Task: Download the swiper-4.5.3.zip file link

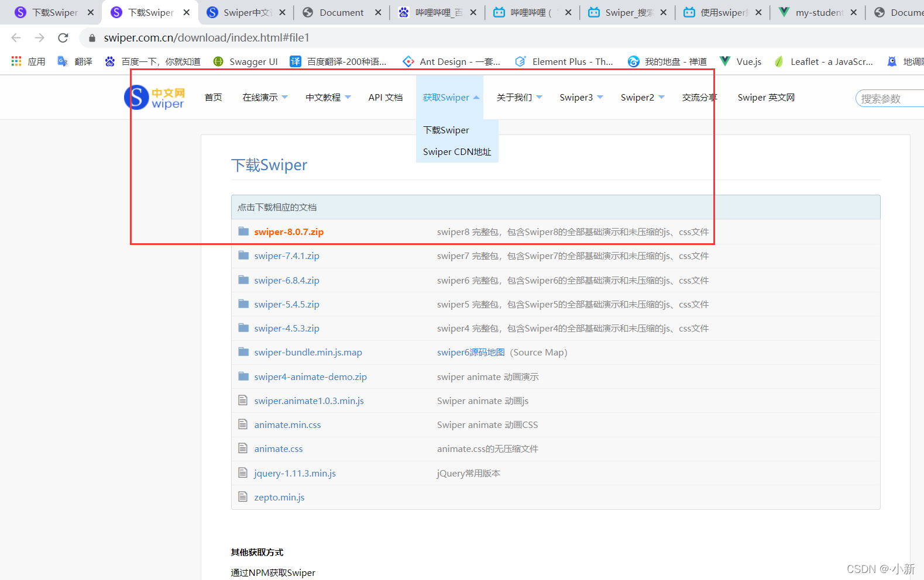Action: click(287, 329)
